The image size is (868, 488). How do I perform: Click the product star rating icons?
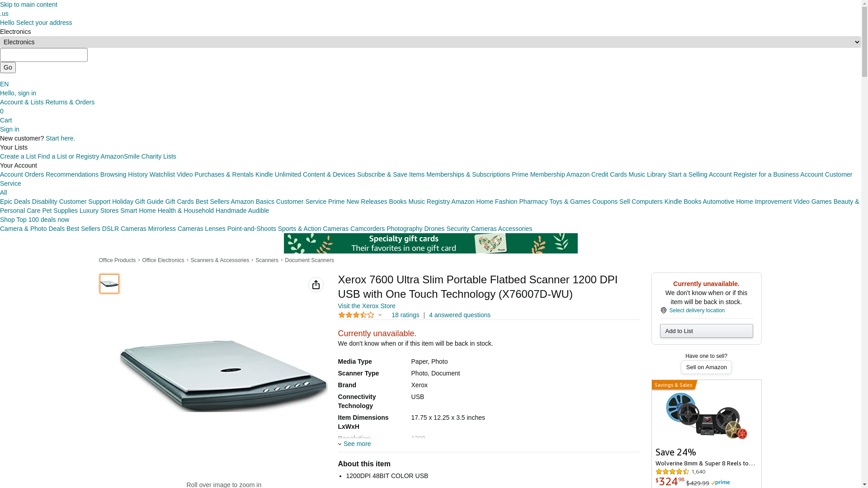coord(356,315)
